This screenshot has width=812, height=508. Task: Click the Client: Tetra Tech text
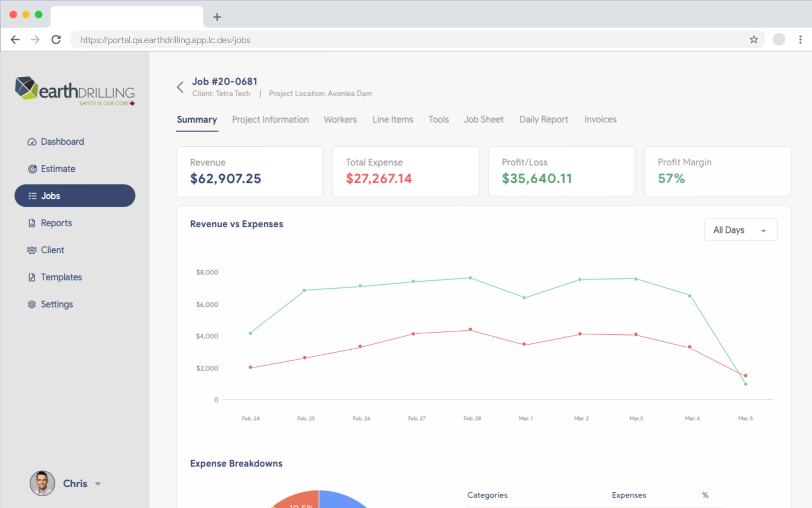coord(221,93)
